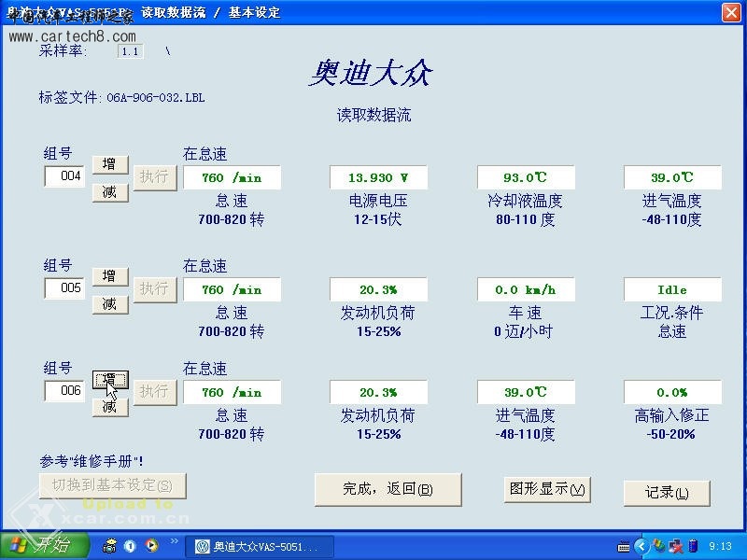Viewport: 747px width, 560px height.
Task: Click 执行 button beside group 004
Action: point(155,177)
